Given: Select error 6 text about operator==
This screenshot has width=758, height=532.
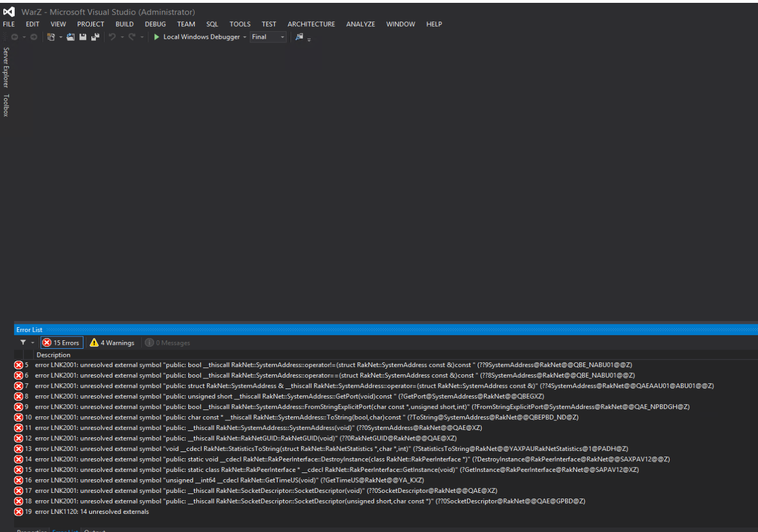Looking at the screenshot, I should click(335, 375).
